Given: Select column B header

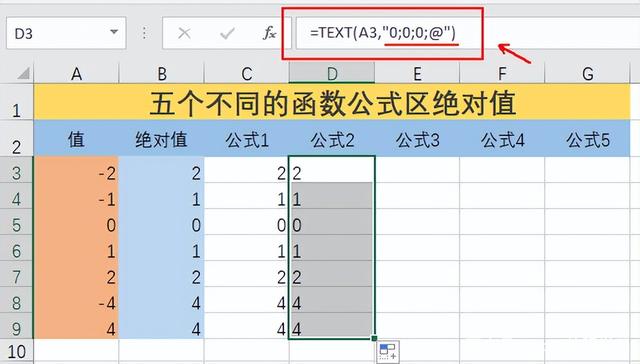Looking at the screenshot, I should [162, 73].
